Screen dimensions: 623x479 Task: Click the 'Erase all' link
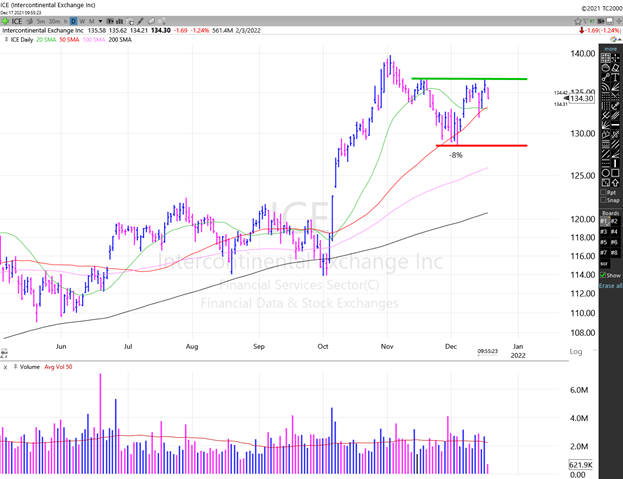[x=611, y=286]
